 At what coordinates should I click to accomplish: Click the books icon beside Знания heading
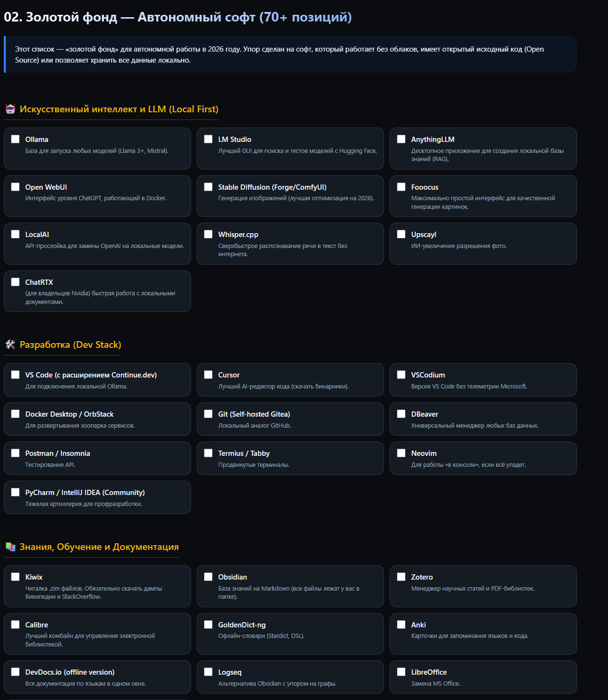(x=10, y=547)
